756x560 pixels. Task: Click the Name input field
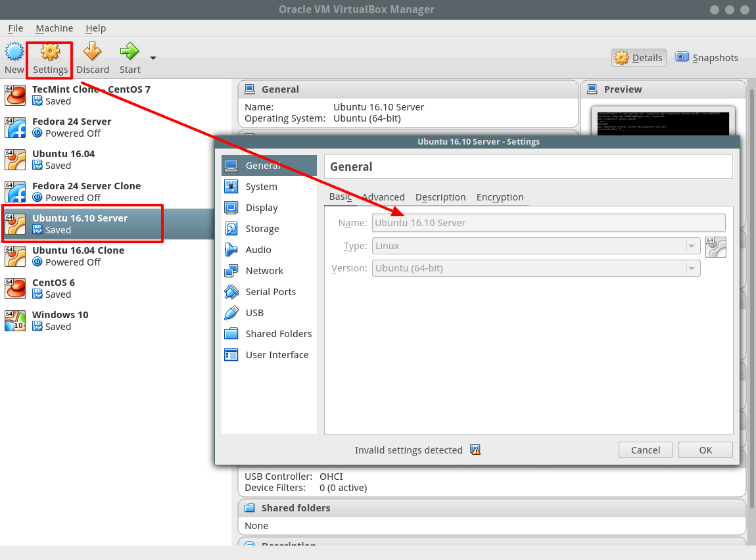coord(549,223)
